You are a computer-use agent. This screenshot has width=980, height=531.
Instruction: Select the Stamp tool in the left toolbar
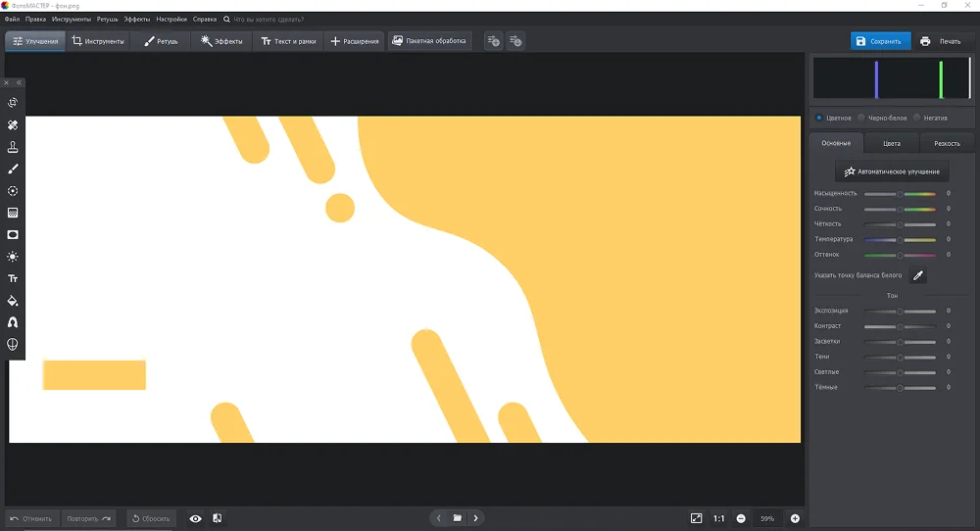point(13,147)
